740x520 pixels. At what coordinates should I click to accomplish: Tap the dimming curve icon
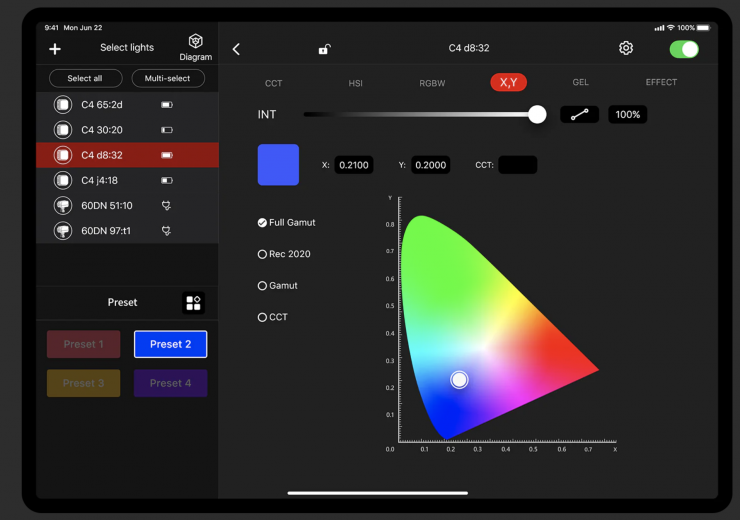(579, 114)
